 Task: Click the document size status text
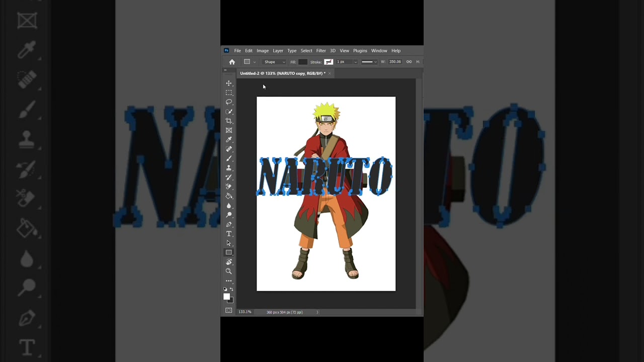(x=285, y=312)
